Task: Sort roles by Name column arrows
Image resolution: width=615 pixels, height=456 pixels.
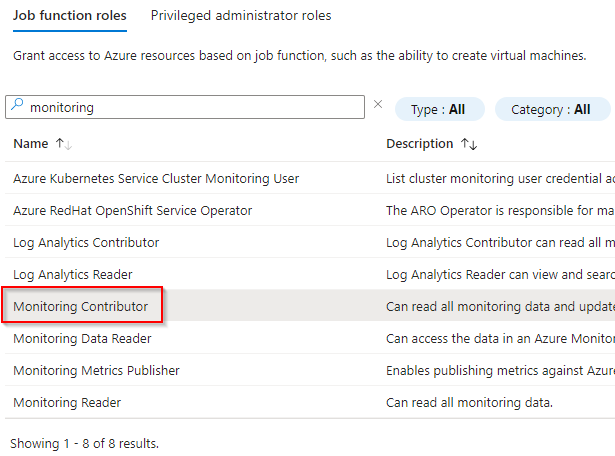Action: [64, 144]
